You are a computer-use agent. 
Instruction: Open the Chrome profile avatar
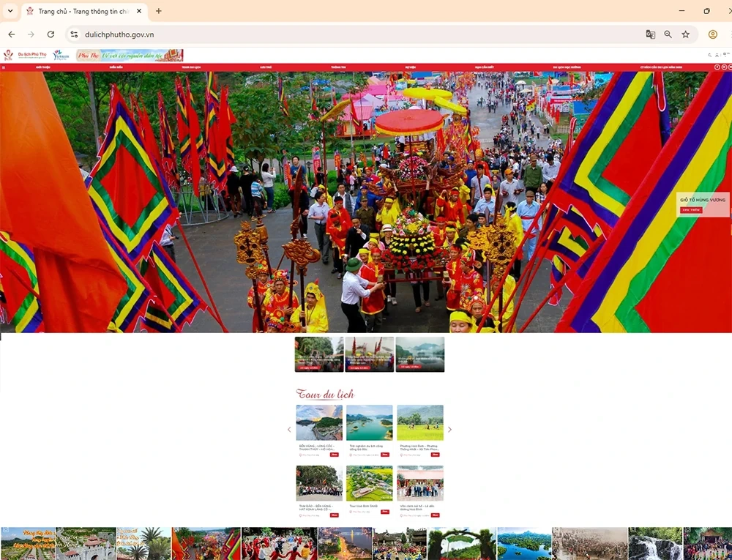coord(712,34)
